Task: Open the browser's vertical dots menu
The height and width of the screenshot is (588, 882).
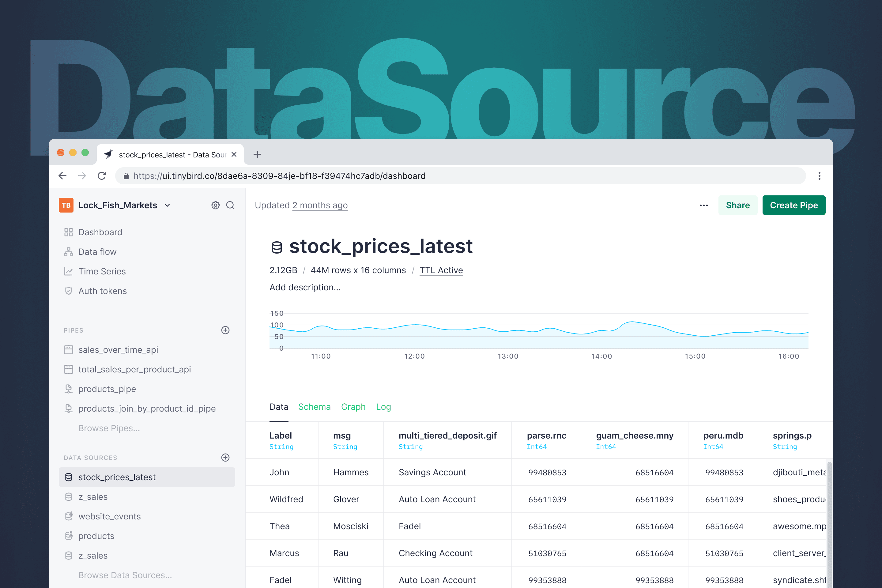Action: pyautogui.click(x=820, y=176)
